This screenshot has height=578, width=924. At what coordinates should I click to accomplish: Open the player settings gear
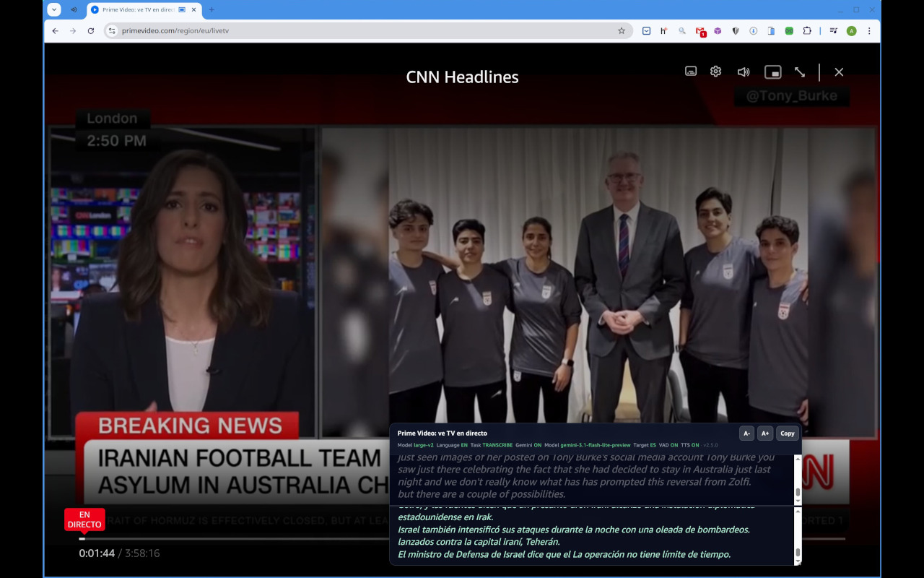(715, 72)
